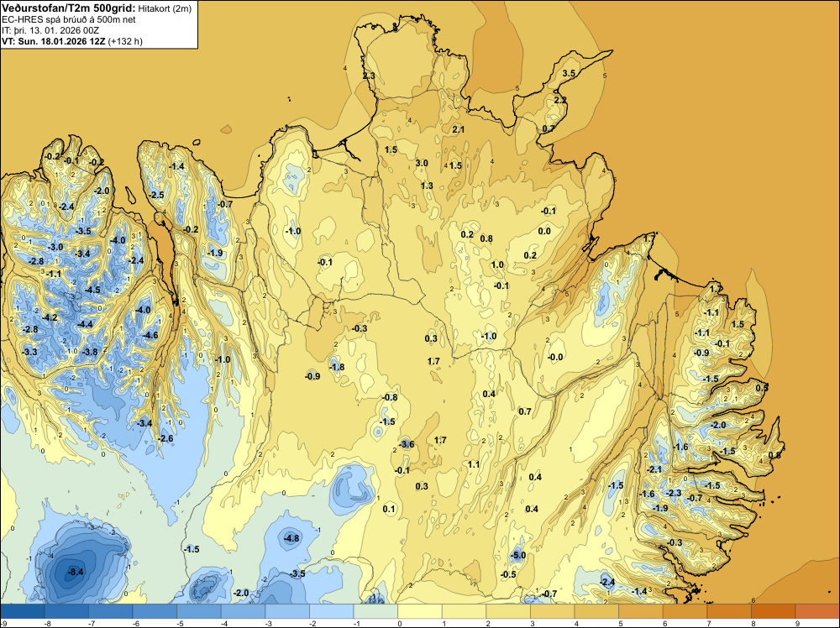This screenshot has height=628, width=840.
Task: Select the '-2.3' temperature value
Action: coord(674,493)
